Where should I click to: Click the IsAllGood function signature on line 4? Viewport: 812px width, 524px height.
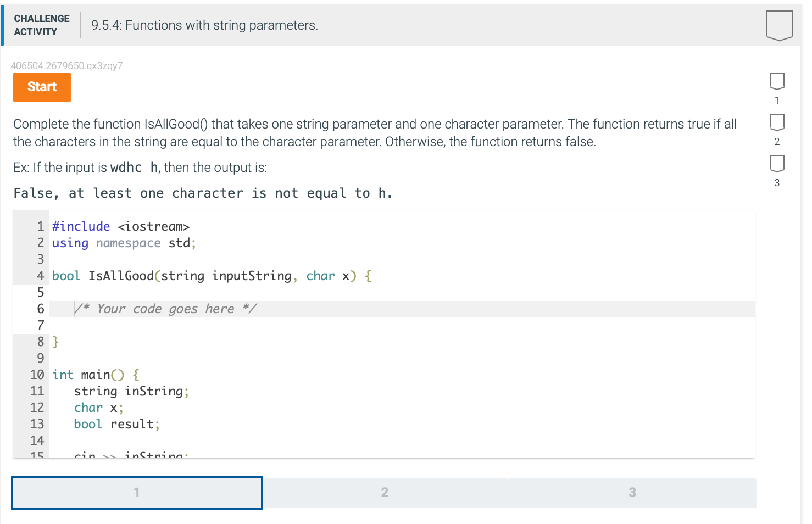210,276
